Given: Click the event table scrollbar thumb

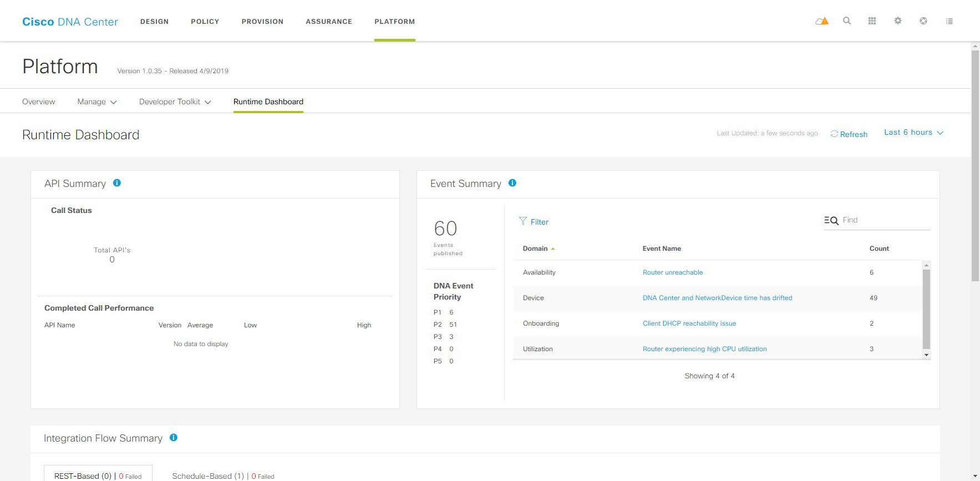Looking at the screenshot, I should tap(926, 309).
